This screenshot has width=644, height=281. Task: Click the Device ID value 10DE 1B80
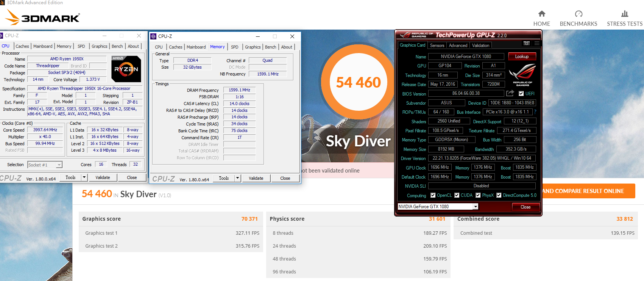[x=512, y=103]
